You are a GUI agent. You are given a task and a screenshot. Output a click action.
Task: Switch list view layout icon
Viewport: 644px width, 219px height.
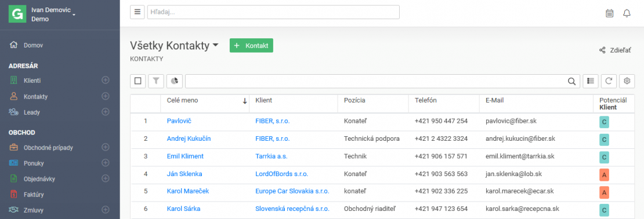click(x=591, y=81)
